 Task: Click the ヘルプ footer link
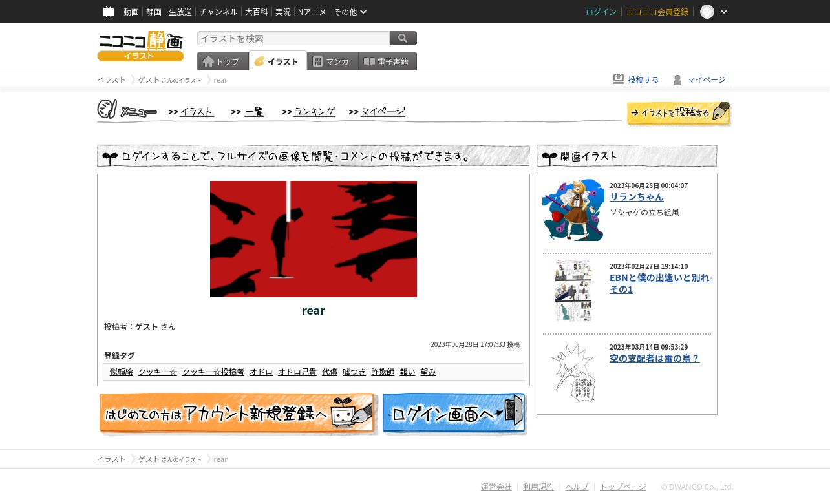click(577, 487)
